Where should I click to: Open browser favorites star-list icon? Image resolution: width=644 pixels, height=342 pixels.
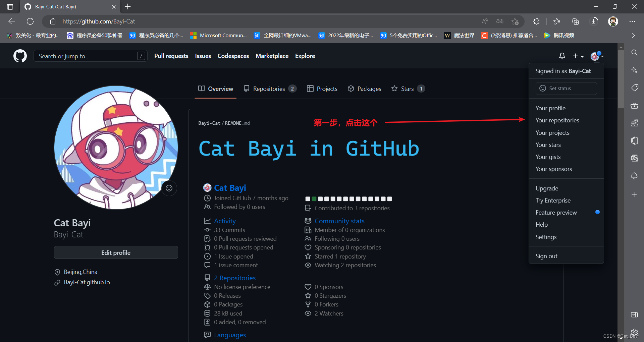(x=557, y=21)
